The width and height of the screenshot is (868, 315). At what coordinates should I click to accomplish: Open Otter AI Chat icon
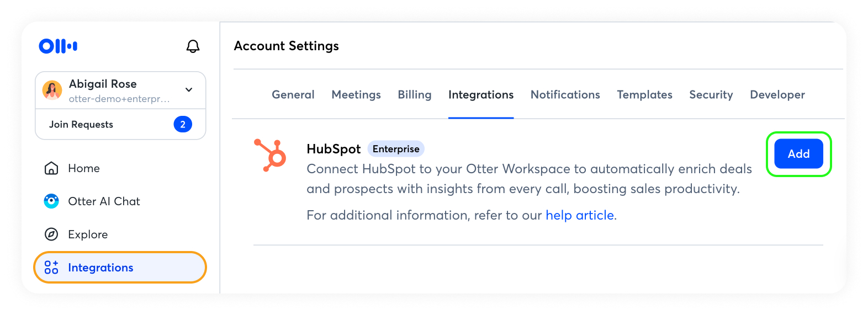[x=51, y=201]
